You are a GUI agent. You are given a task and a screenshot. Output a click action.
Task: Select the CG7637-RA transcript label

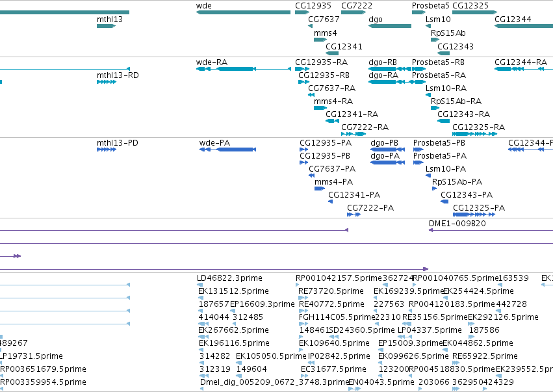(331, 88)
